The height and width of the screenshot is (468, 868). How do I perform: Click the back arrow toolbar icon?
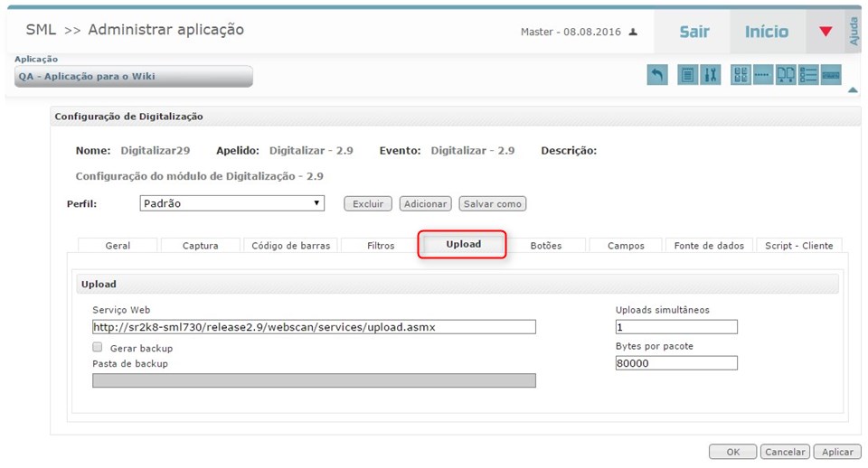click(x=657, y=76)
